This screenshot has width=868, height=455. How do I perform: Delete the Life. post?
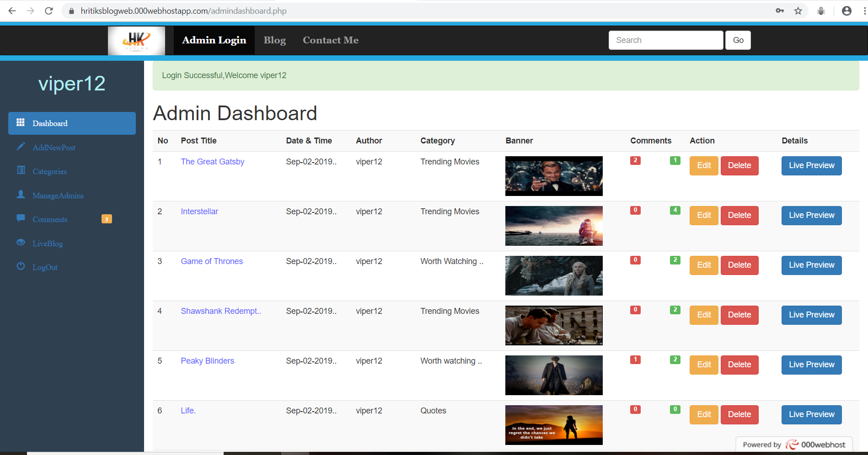point(739,414)
